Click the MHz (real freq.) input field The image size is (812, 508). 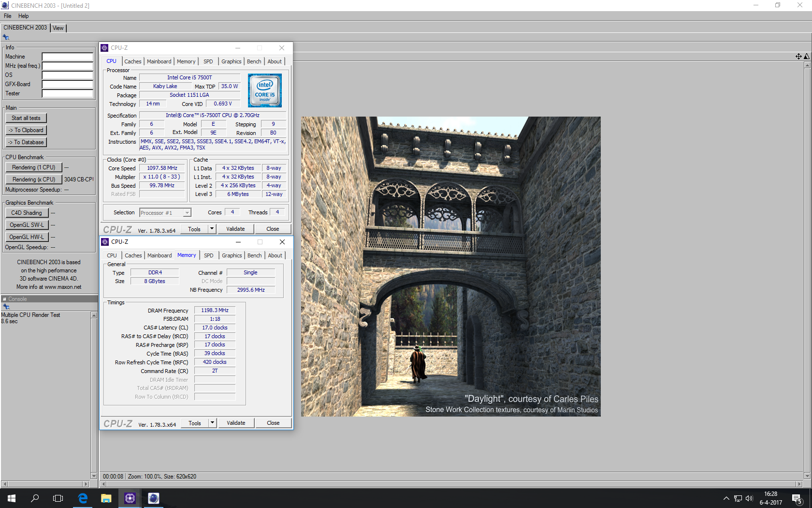pos(67,66)
